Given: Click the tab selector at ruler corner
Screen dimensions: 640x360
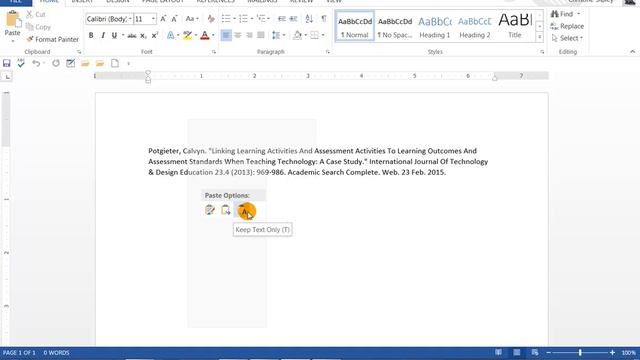Looking at the screenshot, I should 7,76.
